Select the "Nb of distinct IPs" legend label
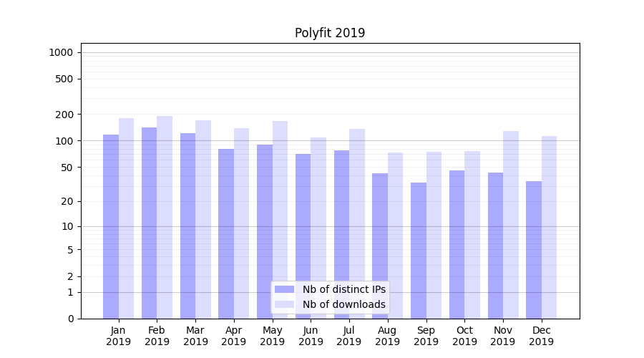The image size is (644, 358). point(343,289)
